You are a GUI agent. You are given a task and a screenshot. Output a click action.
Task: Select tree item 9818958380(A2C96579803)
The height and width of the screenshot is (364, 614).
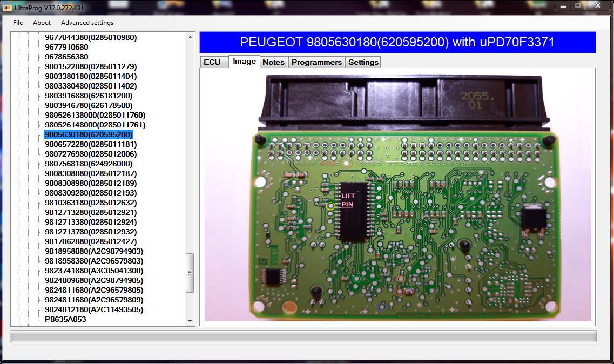pos(94,261)
